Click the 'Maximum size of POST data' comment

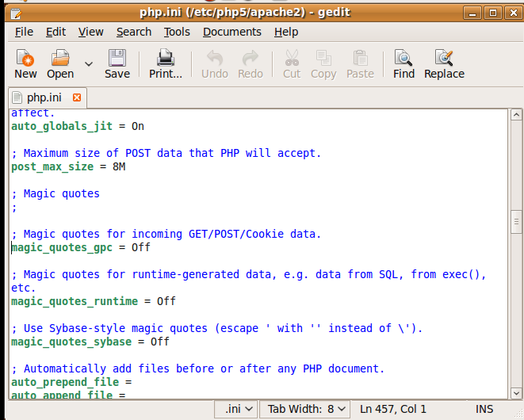[166, 153]
